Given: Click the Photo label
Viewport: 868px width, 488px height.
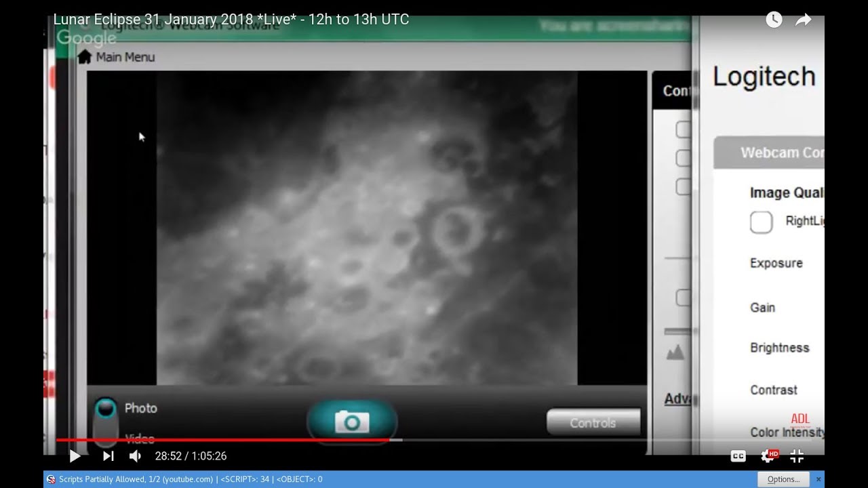Looking at the screenshot, I should (x=141, y=408).
